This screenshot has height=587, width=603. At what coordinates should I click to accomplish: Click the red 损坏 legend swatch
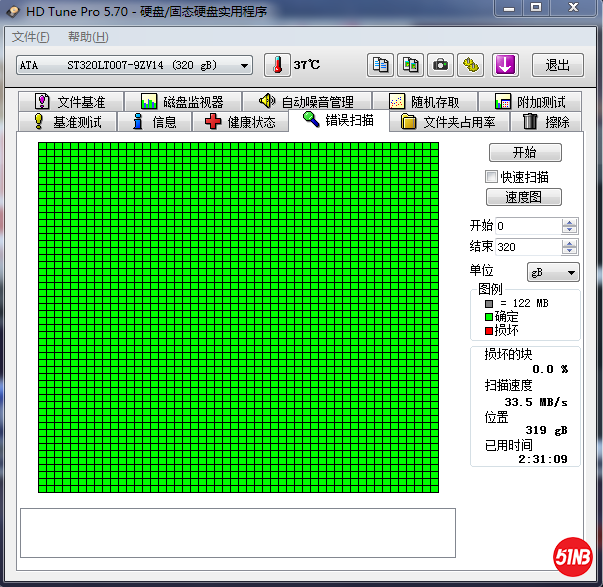tap(489, 331)
